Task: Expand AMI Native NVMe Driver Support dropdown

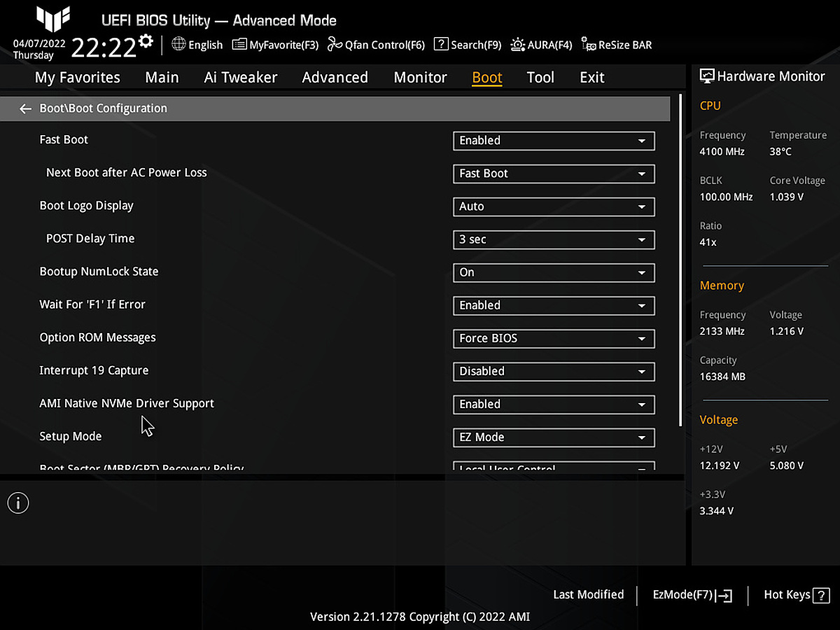Action: point(554,404)
